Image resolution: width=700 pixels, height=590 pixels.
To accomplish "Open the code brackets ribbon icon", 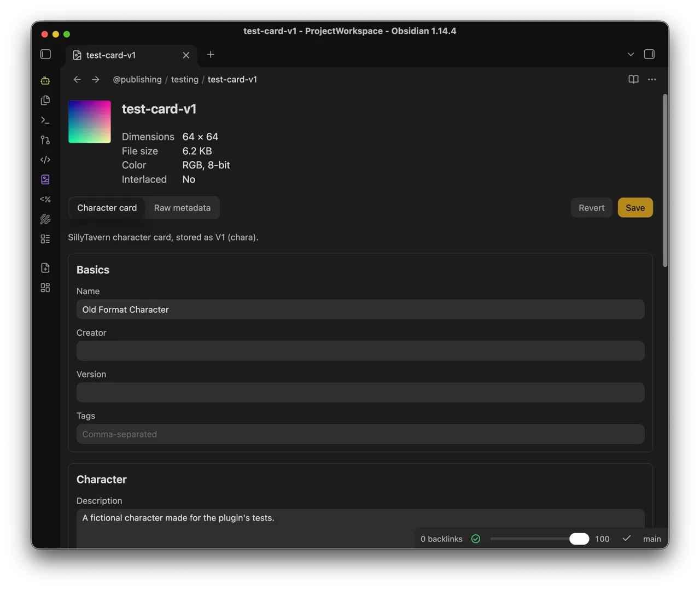I will click(x=45, y=160).
